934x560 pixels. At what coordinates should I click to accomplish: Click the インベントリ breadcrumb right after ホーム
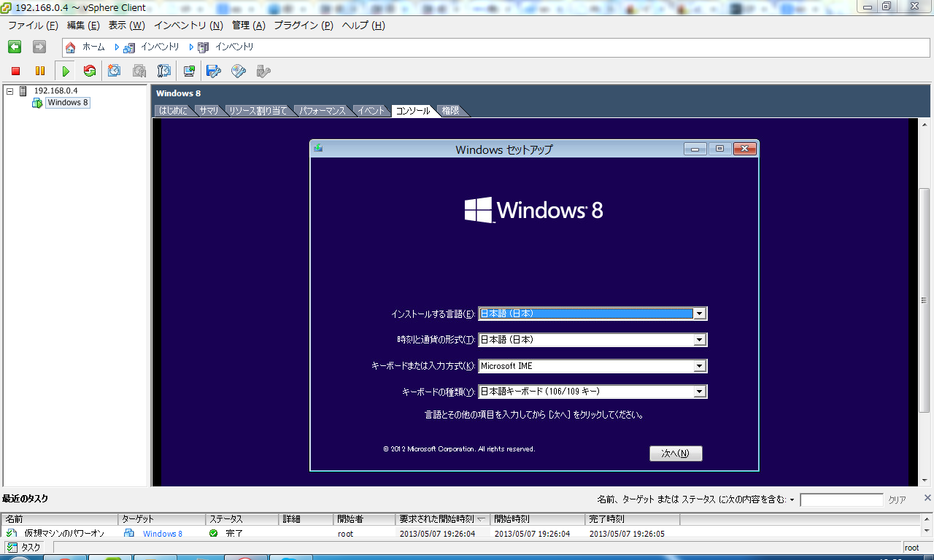click(x=160, y=47)
